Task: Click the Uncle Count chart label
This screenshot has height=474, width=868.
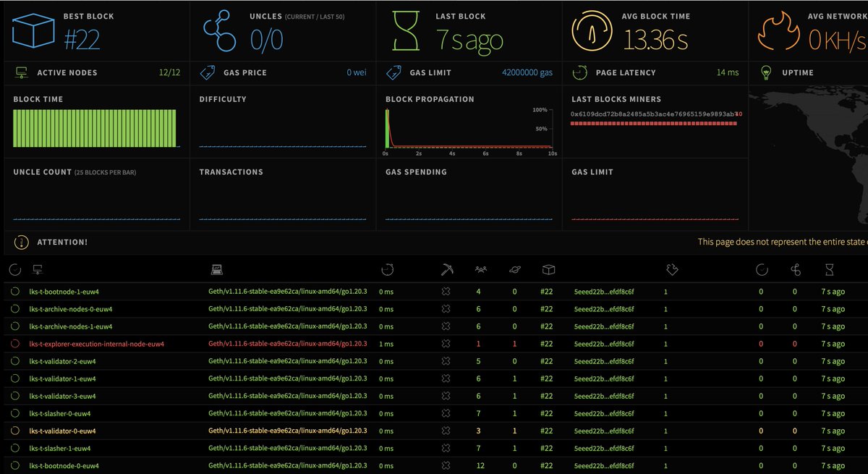Action: tap(42, 172)
